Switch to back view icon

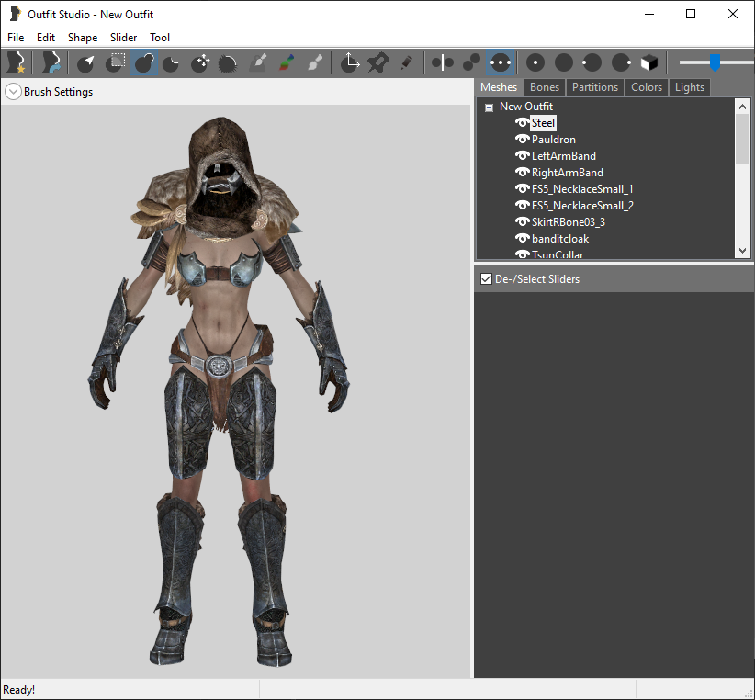tap(564, 62)
